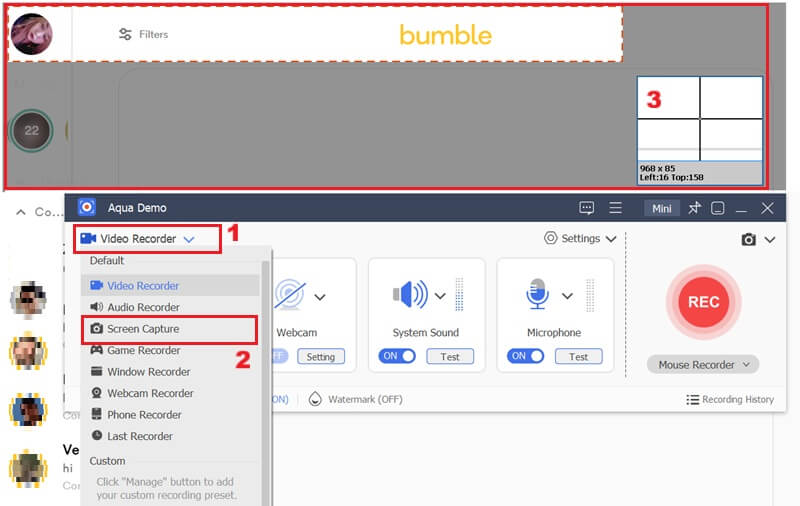Click the camera snapshot icon

[x=748, y=240]
